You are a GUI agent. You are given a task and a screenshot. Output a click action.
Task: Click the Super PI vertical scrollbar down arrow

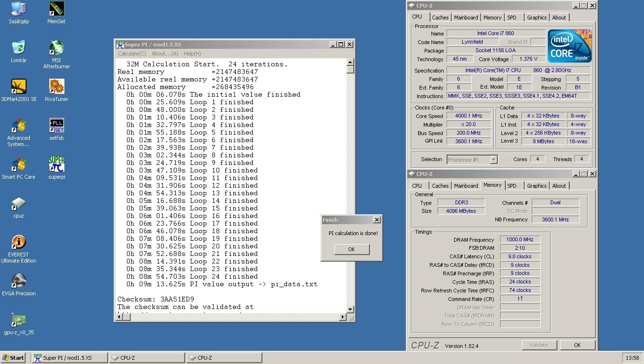[350, 309]
